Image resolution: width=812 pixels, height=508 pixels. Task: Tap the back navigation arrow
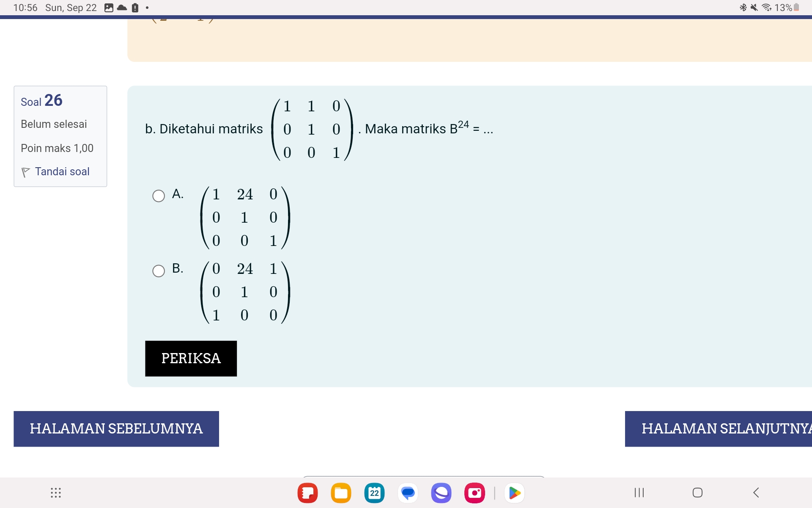(x=756, y=492)
